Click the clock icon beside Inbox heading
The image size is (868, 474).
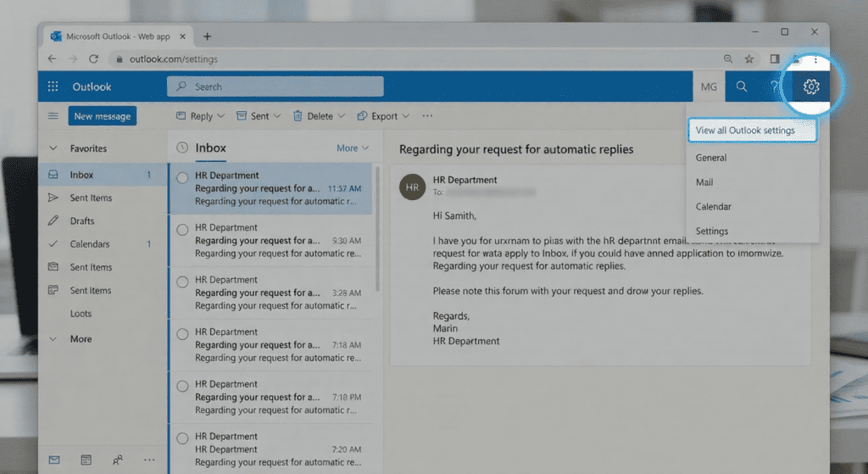pos(182,148)
